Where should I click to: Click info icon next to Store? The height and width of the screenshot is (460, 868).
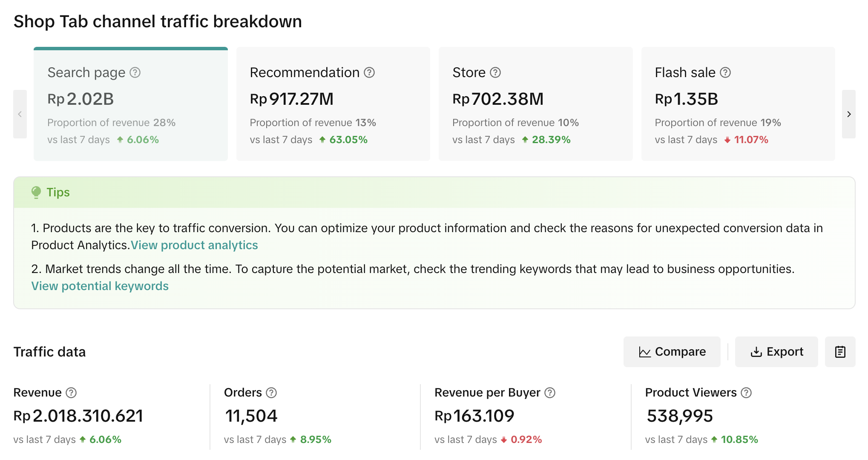tap(495, 73)
